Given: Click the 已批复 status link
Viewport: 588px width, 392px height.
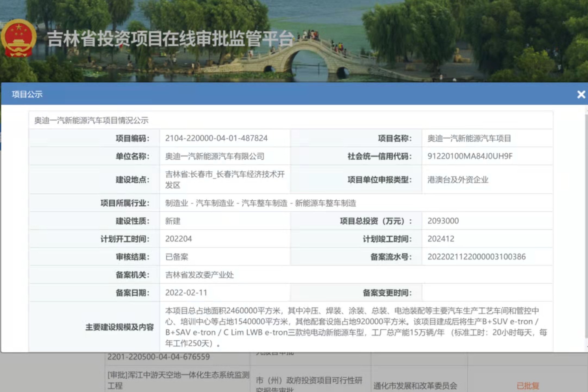Looking at the screenshot, I should (x=527, y=385).
